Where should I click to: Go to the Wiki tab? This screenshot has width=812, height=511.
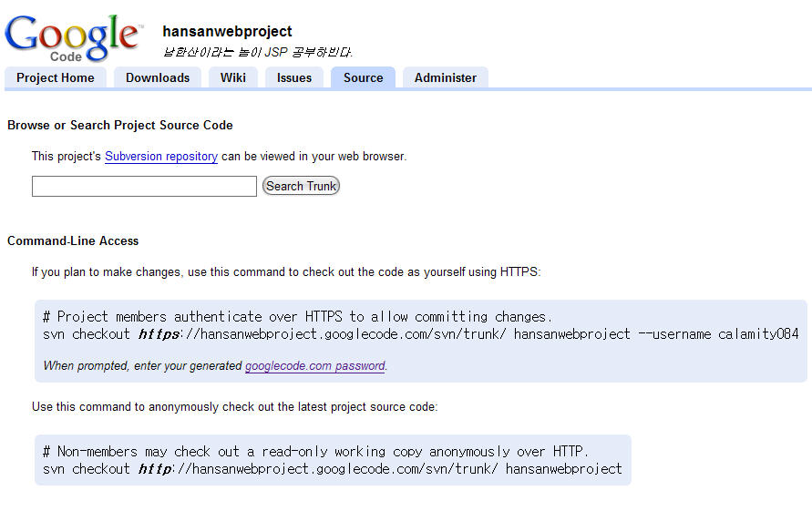click(x=233, y=77)
